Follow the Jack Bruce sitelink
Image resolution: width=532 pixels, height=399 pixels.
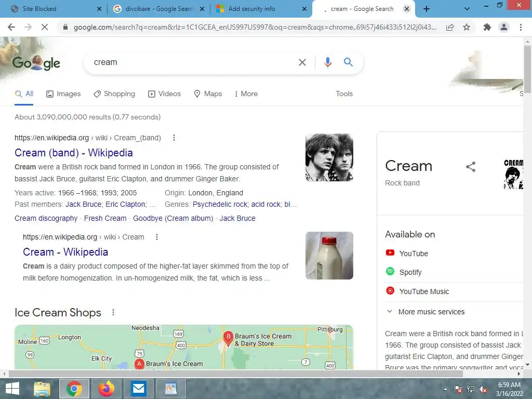click(x=237, y=219)
